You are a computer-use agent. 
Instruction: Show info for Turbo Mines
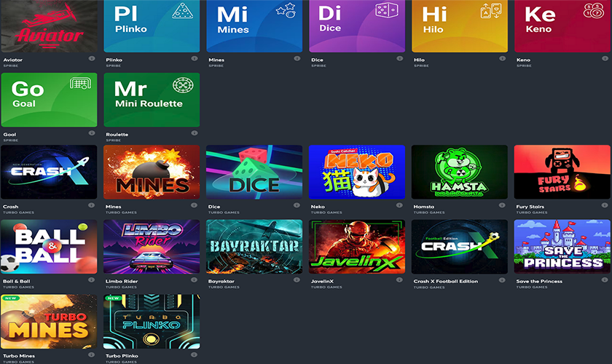91,355
